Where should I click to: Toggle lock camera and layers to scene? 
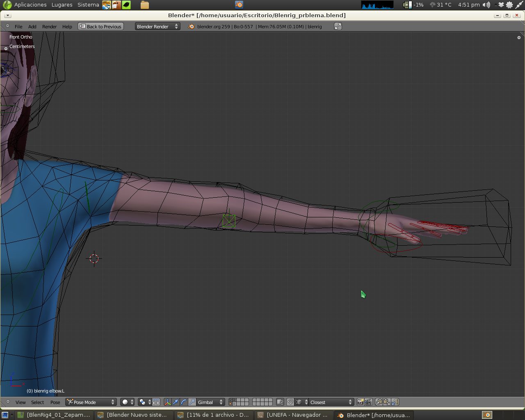[280, 402]
